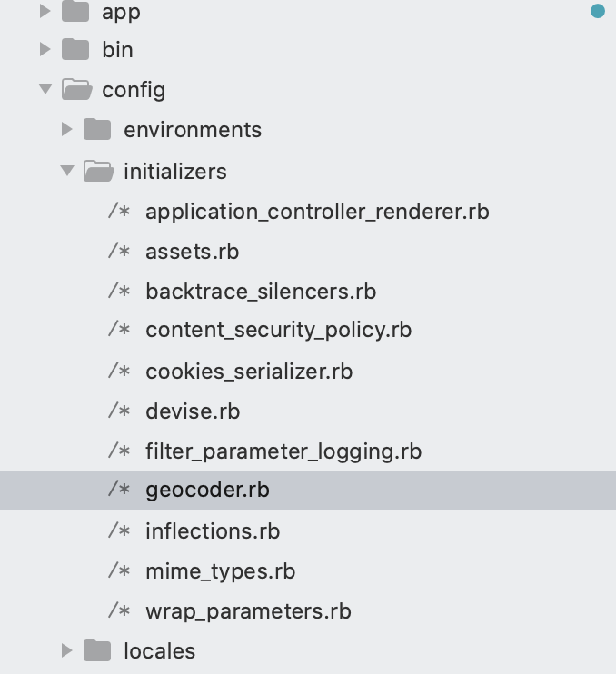Click the environments folder icon
Viewport: 616px width, 674px height.
coord(97,130)
